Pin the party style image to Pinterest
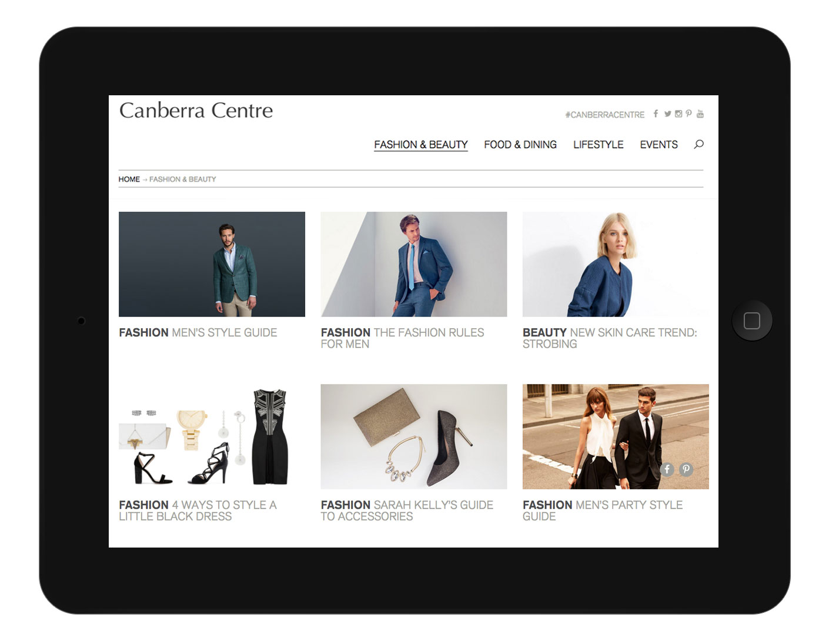The image size is (829, 644). pyautogui.click(x=686, y=469)
